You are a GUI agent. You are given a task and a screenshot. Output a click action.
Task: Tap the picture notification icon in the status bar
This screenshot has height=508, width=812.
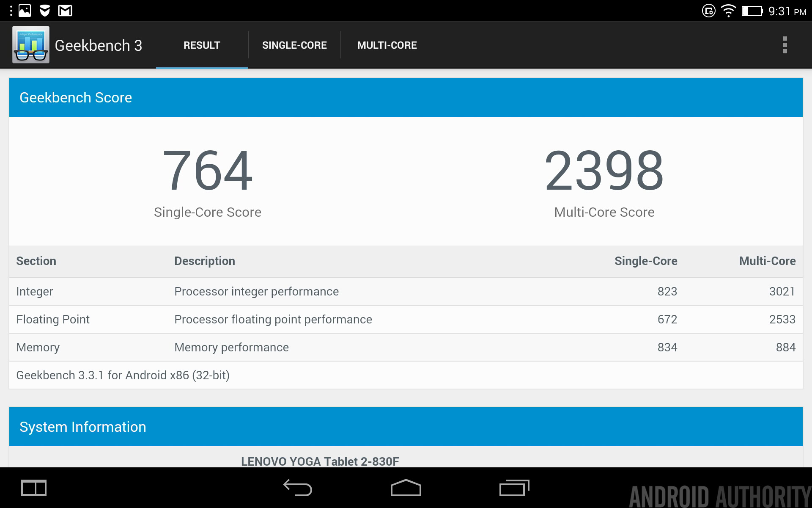[x=25, y=11]
